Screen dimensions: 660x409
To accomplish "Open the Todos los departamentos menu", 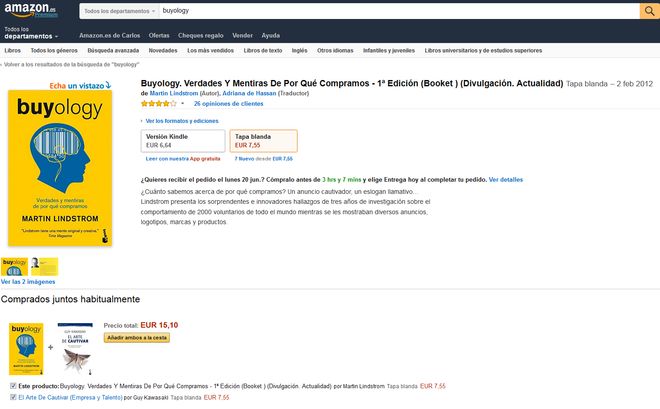I will click(x=31, y=33).
